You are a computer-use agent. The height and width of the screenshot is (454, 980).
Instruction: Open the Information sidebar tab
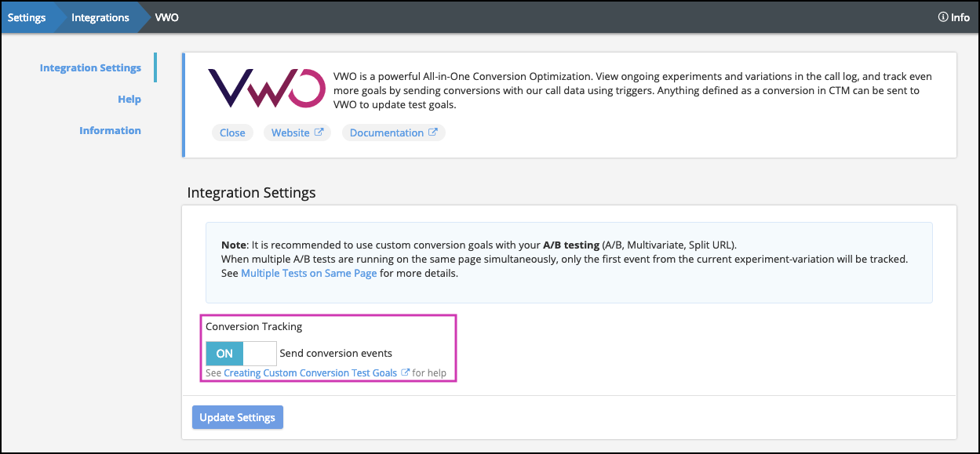click(x=110, y=131)
